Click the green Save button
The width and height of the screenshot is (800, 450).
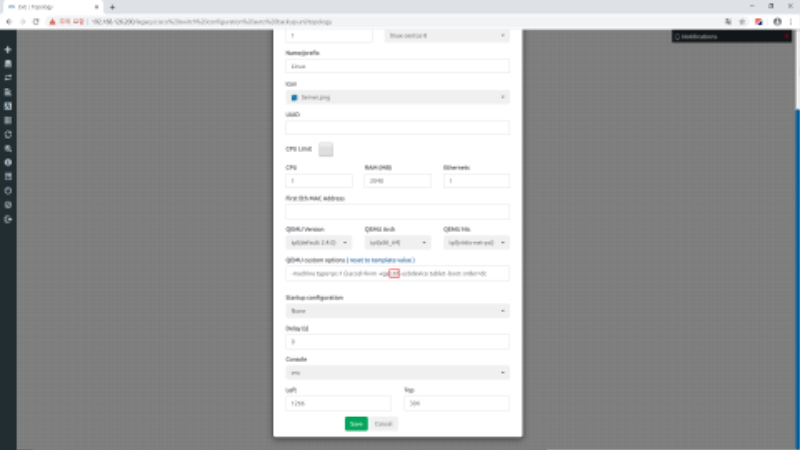pyautogui.click(x=356, y=424)
